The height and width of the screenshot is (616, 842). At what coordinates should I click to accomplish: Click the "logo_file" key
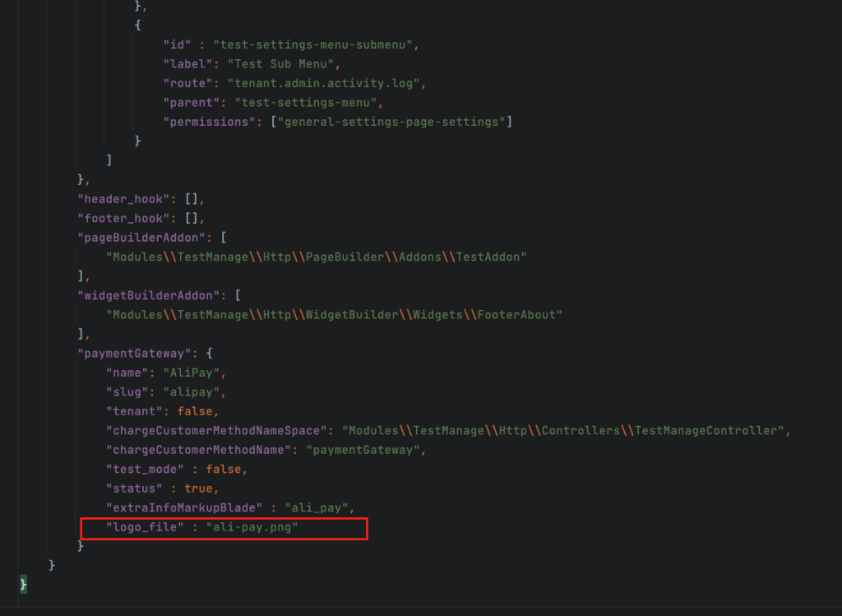pos(145,528)
